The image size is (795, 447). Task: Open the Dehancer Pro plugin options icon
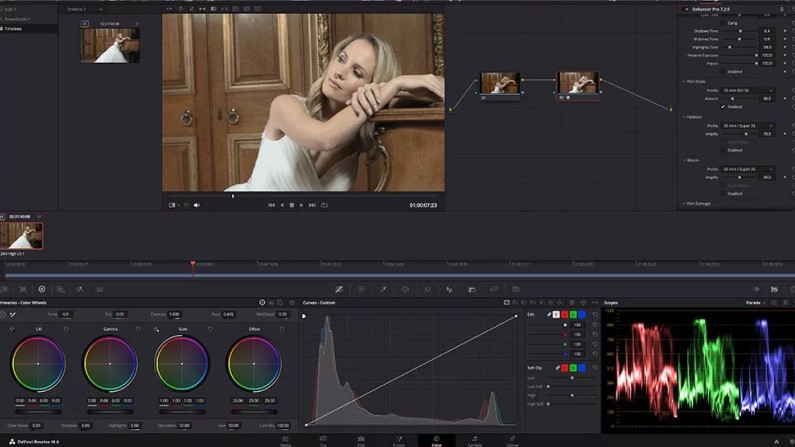(781, 9)
